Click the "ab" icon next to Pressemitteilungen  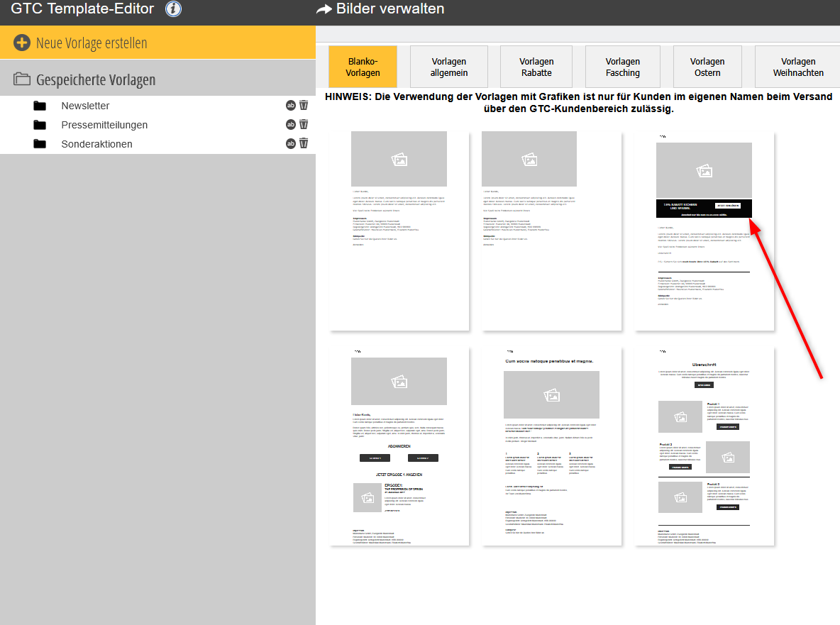coord(291,124)
